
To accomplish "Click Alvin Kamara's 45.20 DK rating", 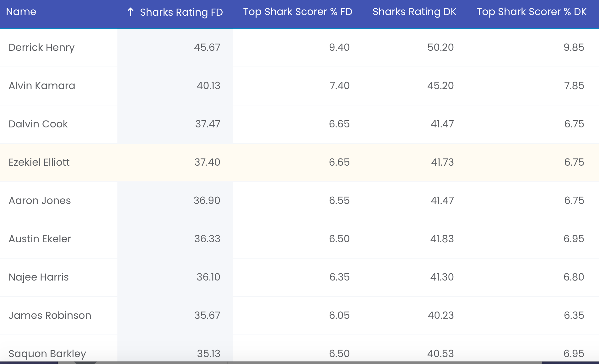I will click(x=440, y=86).
